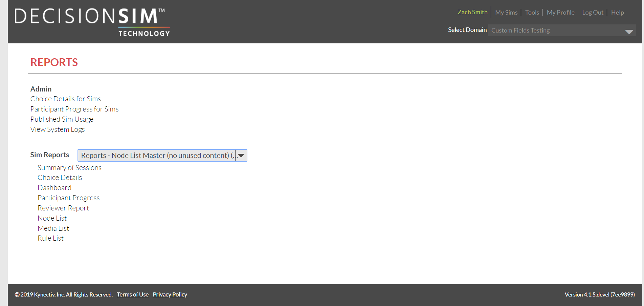
Task: View Participant Progress for Sims
Action: coord(74,109)
